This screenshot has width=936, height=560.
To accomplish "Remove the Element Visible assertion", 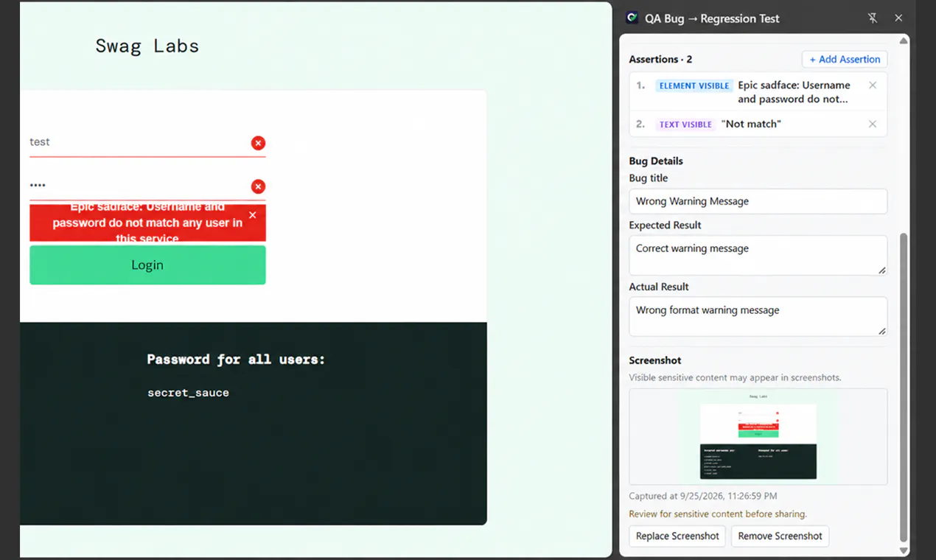I will click(x=873, y=85).
